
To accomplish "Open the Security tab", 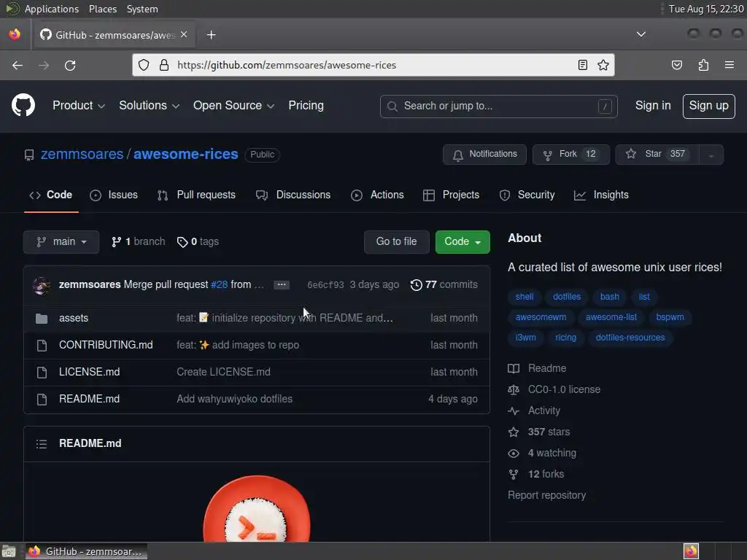I will tap(527, 195).
